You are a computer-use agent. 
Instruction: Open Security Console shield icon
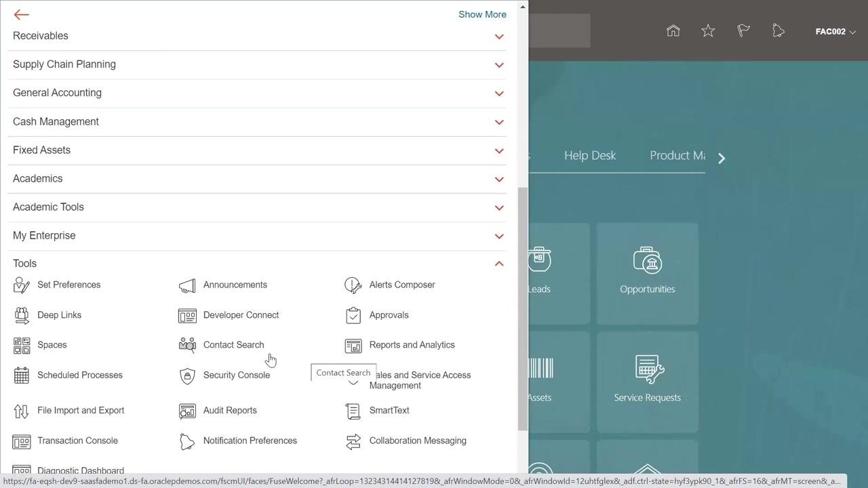pos(187,375)
